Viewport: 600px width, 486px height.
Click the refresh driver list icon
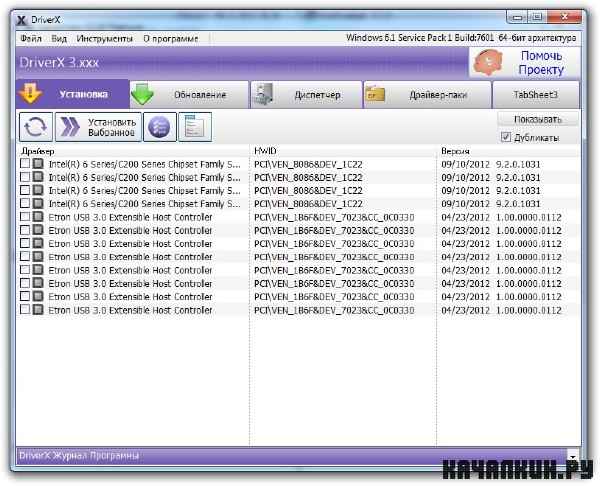36,127
